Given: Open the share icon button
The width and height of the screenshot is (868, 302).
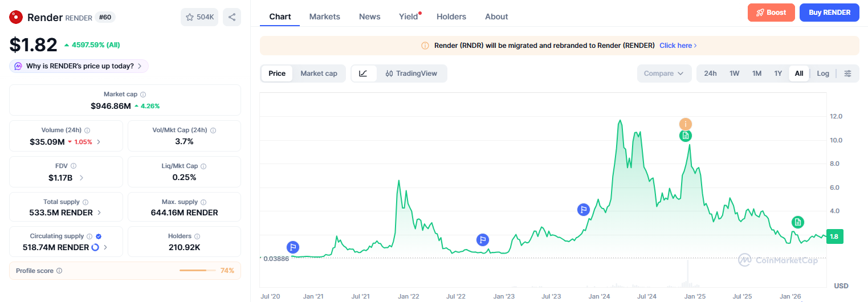Looking at the screenshot, I should point(232,17).
